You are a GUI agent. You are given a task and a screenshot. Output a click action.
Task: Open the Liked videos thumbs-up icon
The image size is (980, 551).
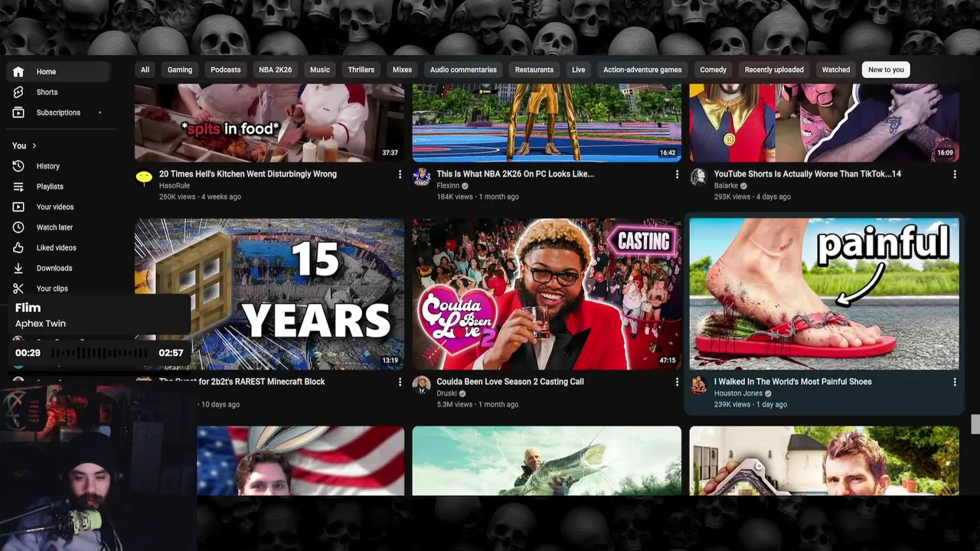click(x=18, y=248)
